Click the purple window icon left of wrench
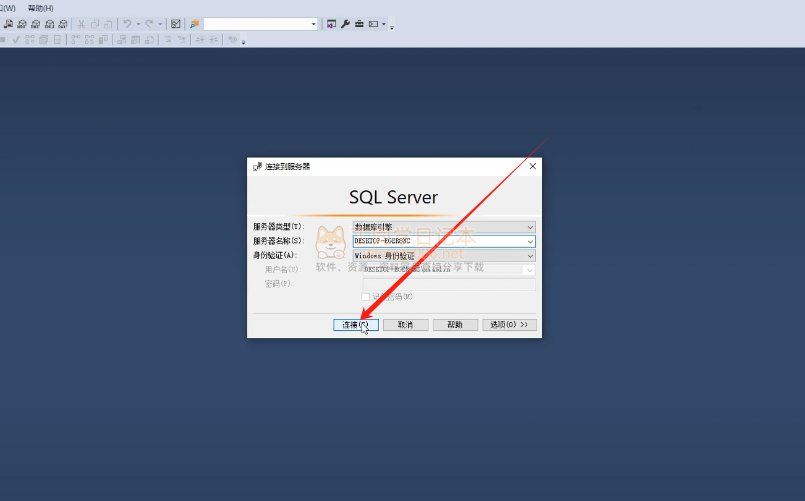 pyautogui.click(x=331, y=24)
